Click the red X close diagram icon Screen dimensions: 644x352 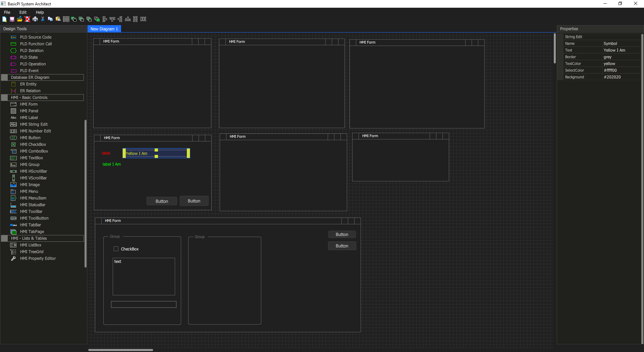click(x=27, y=19)
